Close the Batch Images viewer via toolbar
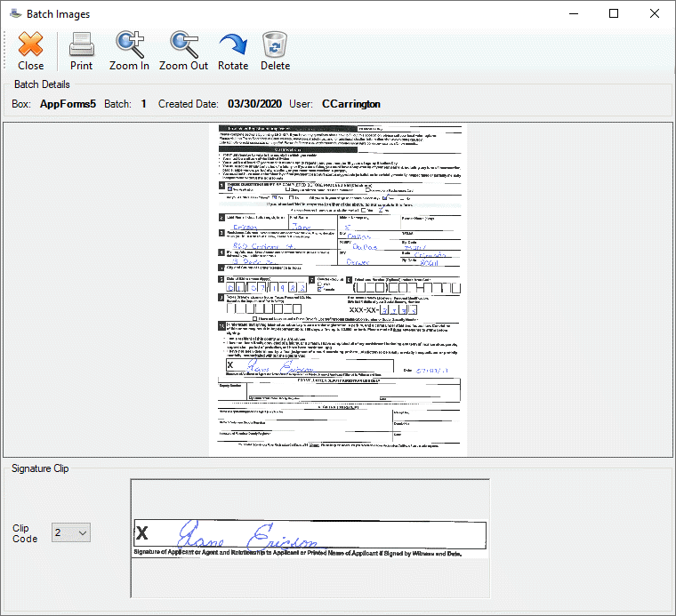This screenshot has width=676, height=616. (x=30, y=51)
